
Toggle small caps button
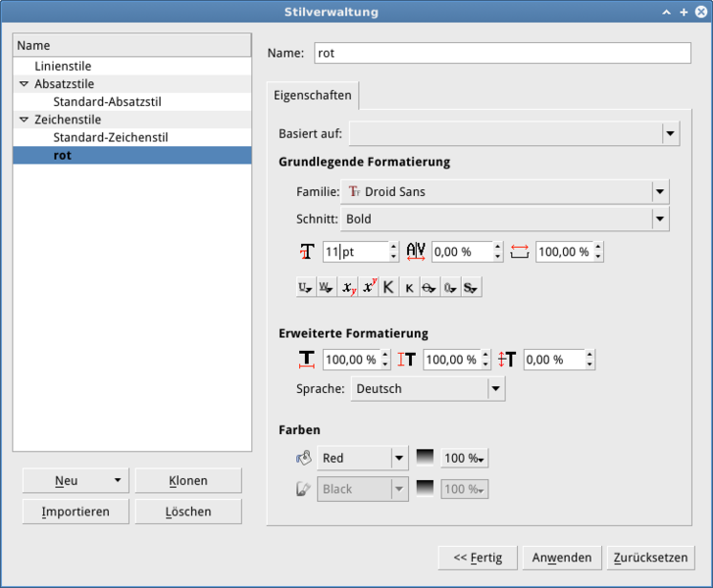tap(408, 287)
